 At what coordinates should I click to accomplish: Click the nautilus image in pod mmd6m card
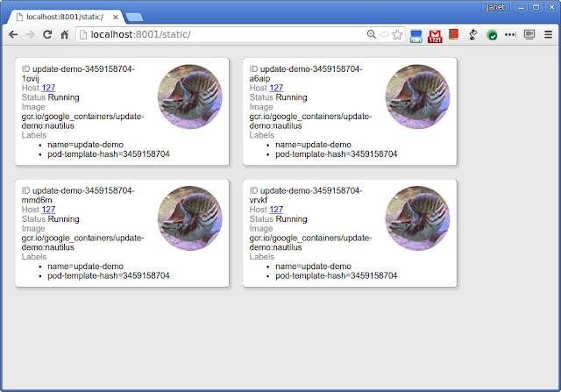(x=190, y=218)
